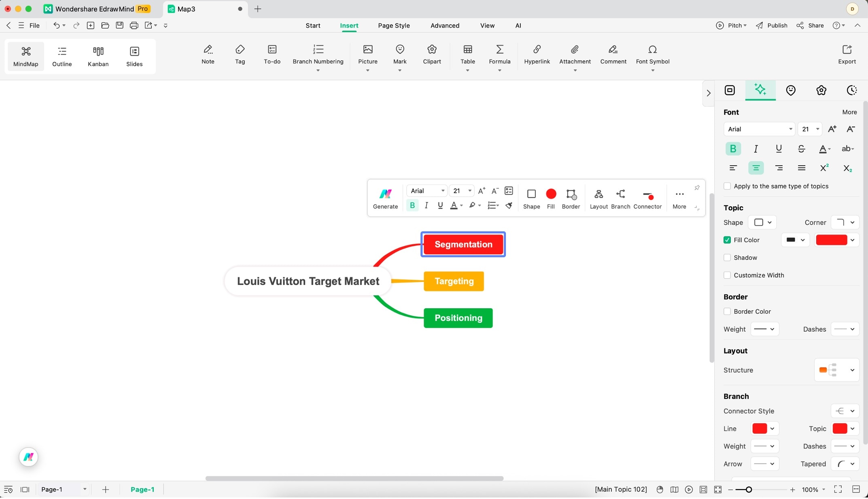
Task: Expand the Topic Shape dropdown
Action: pos(762,222)
